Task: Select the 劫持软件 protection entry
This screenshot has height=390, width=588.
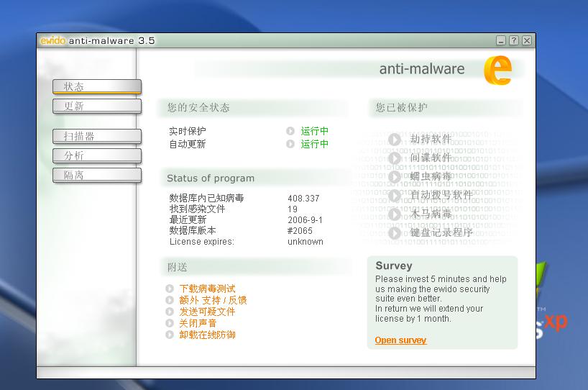Action: 431,139
